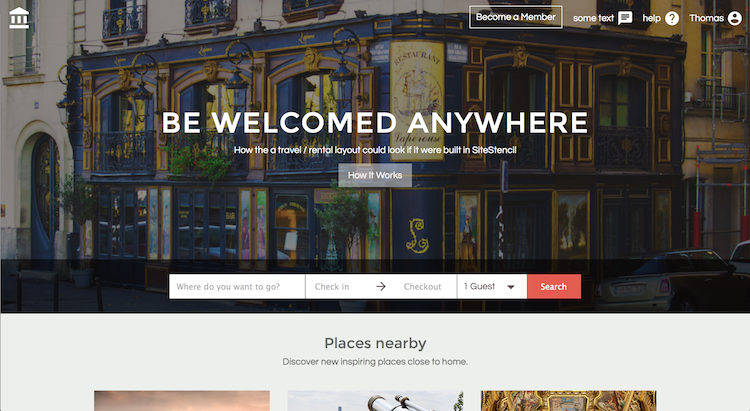Open the Thomas user avatar icon
The image size is (750, 411).
click(x=735, y=18)
